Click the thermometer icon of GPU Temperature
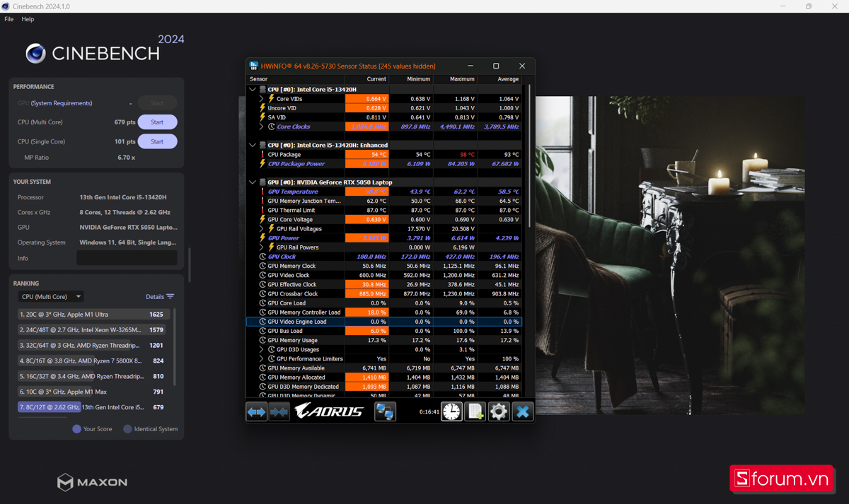This screenshot has height=504, width=849. [262, 192]
